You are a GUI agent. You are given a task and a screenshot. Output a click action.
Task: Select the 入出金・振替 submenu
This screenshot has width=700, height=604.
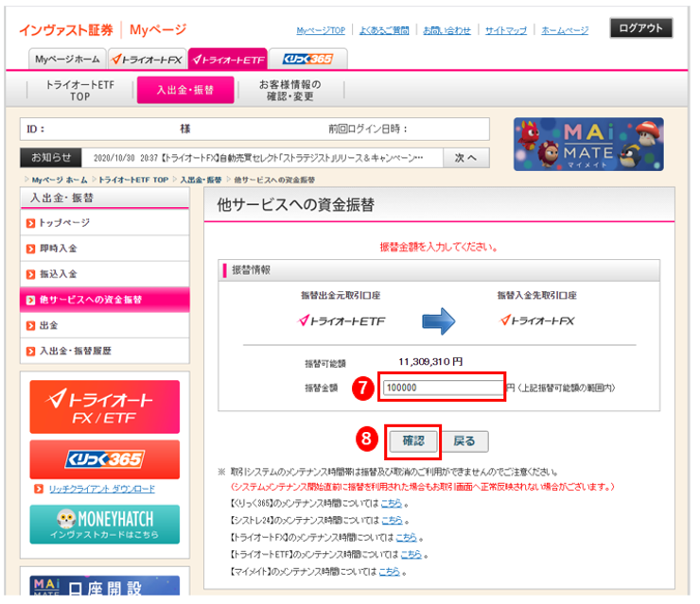click(x=185, y=90)
